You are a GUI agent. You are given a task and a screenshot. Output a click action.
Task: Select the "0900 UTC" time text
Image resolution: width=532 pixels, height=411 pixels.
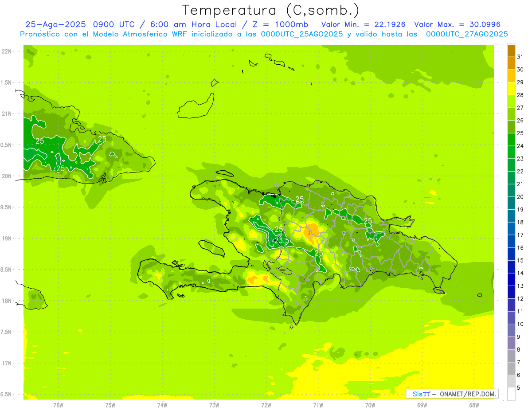[114, 25]
